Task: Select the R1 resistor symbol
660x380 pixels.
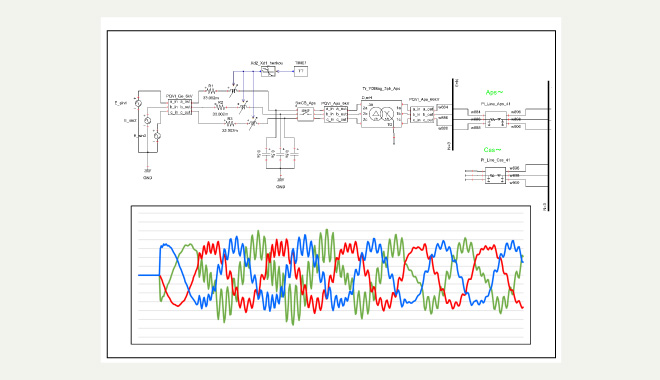Action: (x=211, y=90)
